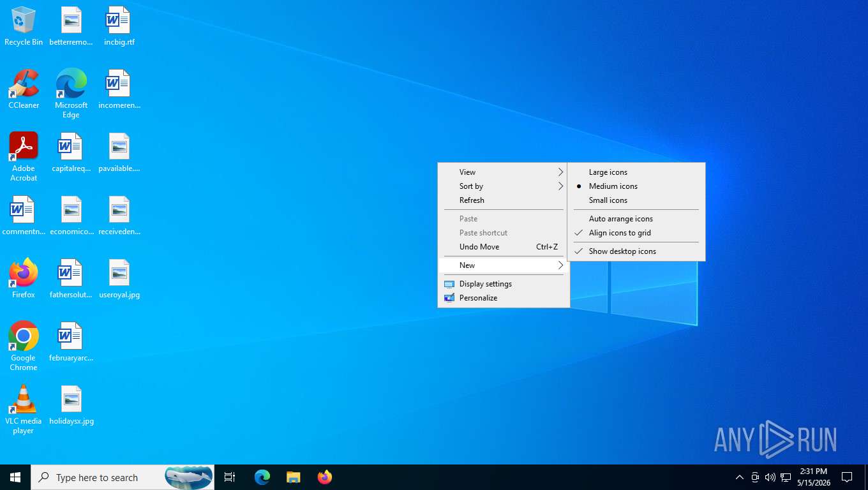Select the Adobe Acrobat shortcut icon
The width and height of the screenshot is (868, 490).
click(x=24, y=157)
